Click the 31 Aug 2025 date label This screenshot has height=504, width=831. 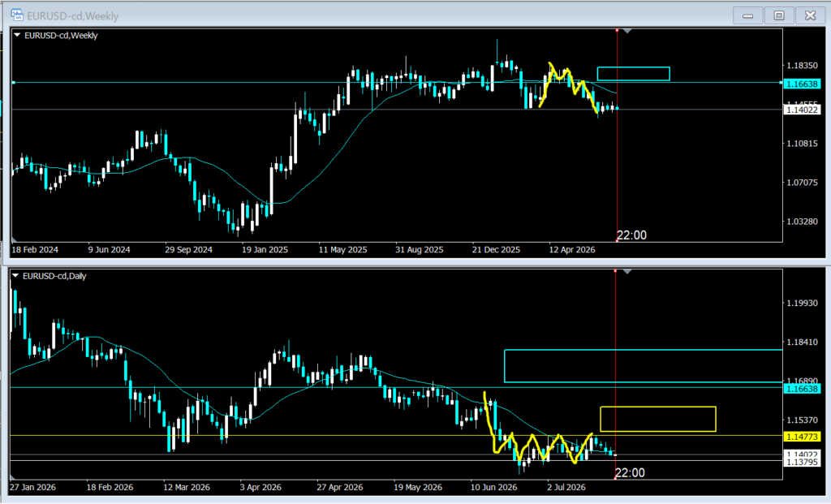(420, 250)
